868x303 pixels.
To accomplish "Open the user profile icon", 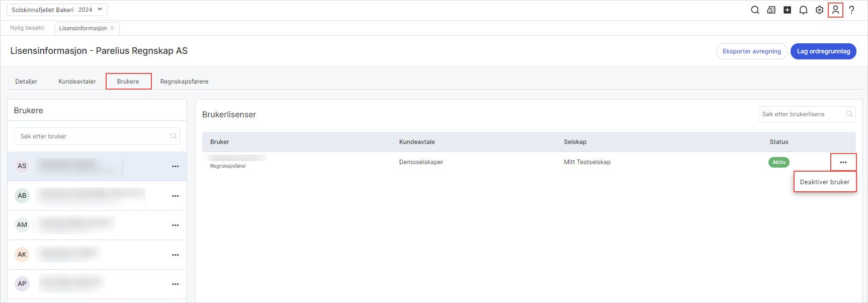I will pyautogui.click(x=835, y=10).
